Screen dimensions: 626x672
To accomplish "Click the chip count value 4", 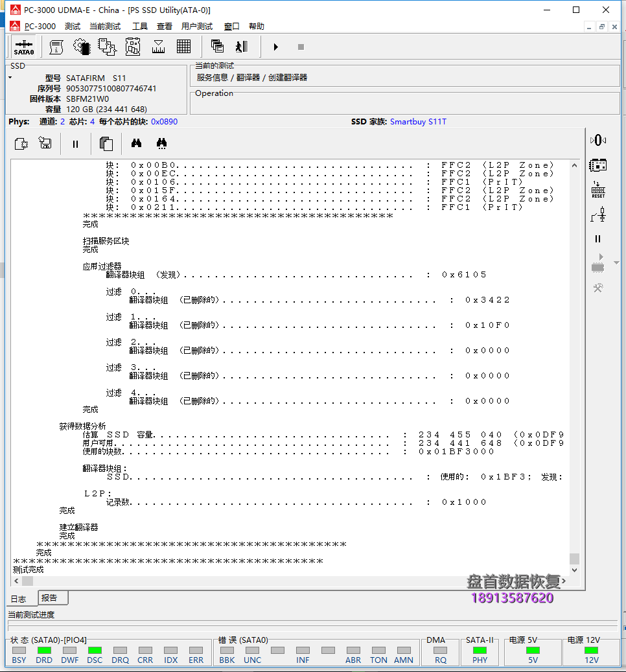I will click(x=92, y=122).
